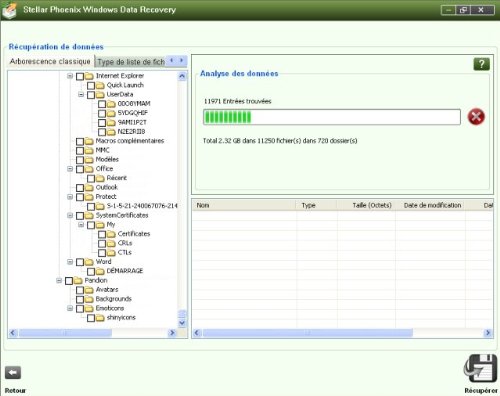Viewport: 500px width, 396px height.
Task: Collapse the Pandion tree node
Action: (x=59, y=281)
